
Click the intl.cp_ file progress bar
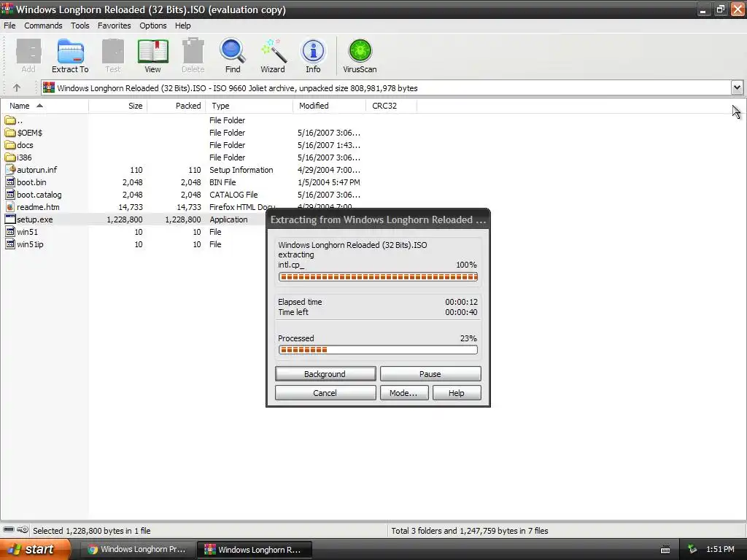click(x=378, y=276)
